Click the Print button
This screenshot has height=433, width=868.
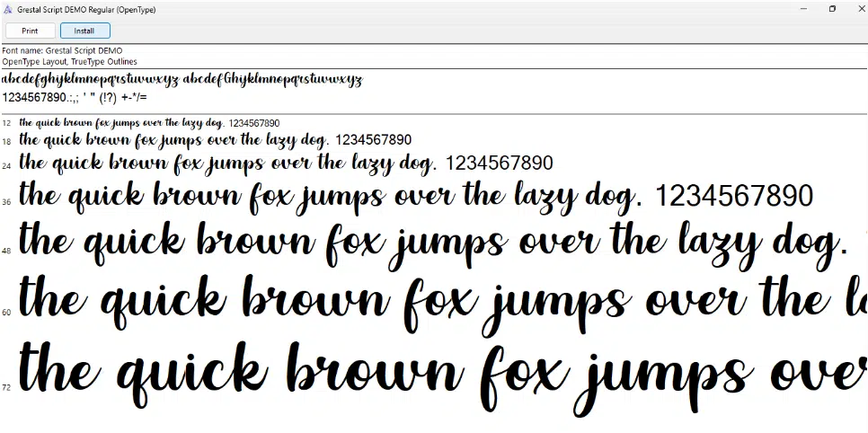[31, 31]
